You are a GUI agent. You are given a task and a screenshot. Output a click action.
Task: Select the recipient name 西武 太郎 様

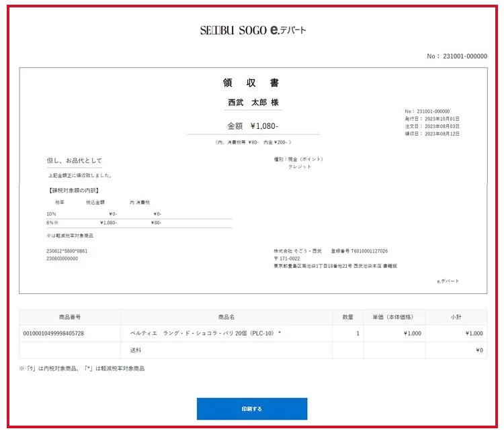tap(253, 103)
